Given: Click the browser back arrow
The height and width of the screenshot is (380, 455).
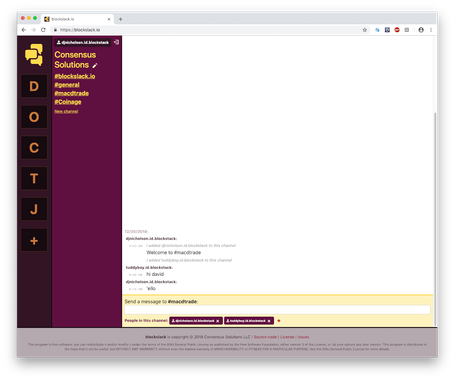Looking at the screenshot, I should 24,30.
